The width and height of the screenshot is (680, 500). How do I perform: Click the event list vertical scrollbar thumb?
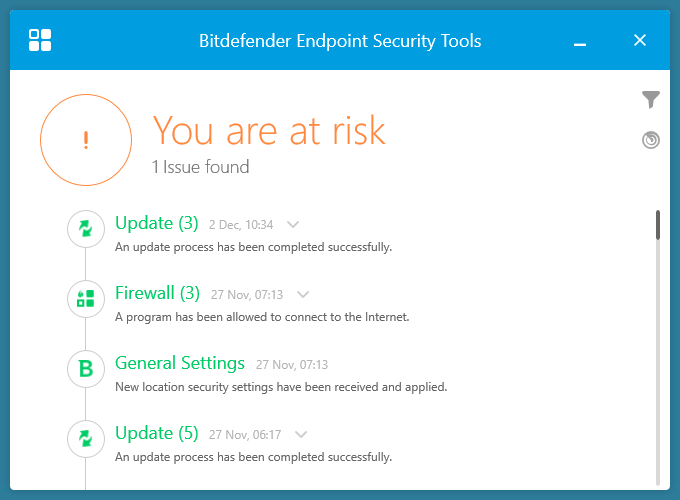658,225
